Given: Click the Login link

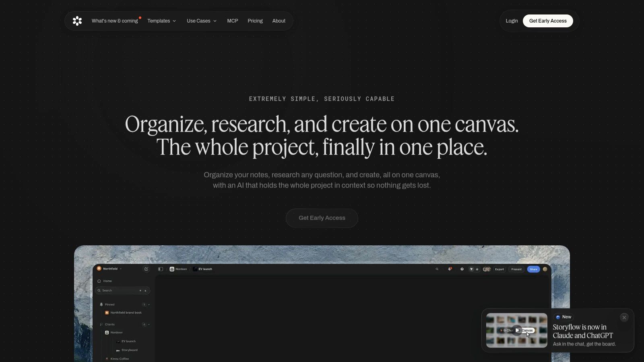Looking at the screenshot, I should (512, 21).
